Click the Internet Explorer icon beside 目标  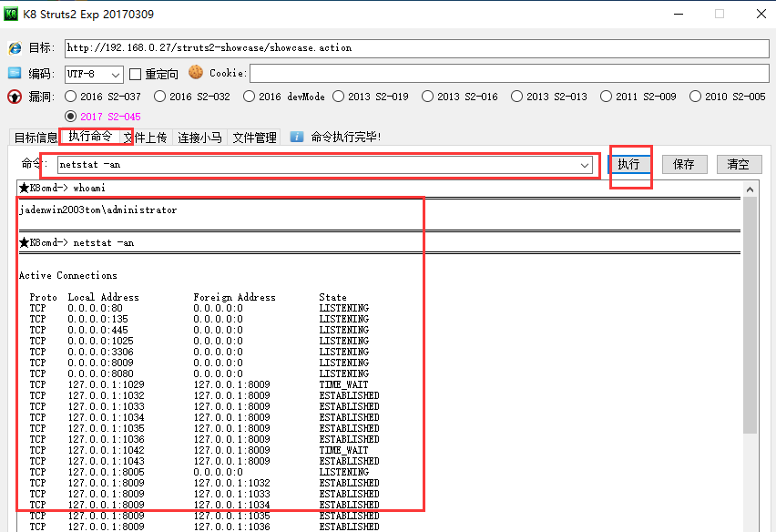click(x=15, y=48)
